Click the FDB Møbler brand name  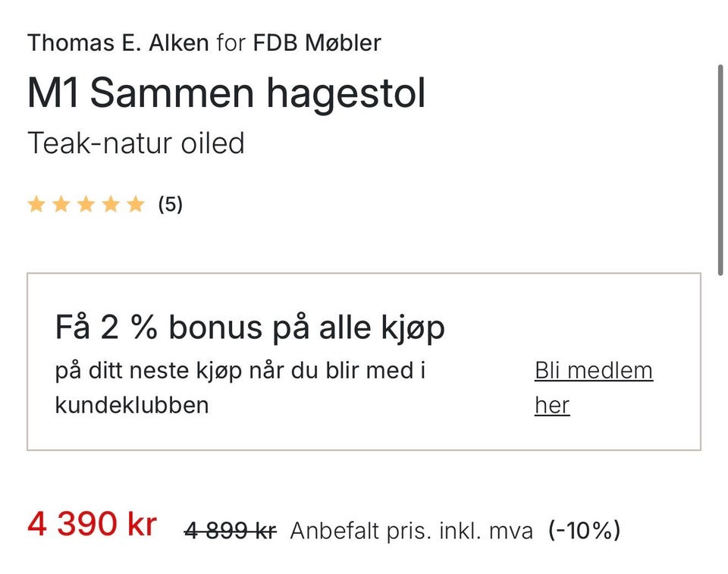pyautogui.click(x=315, y=42)
